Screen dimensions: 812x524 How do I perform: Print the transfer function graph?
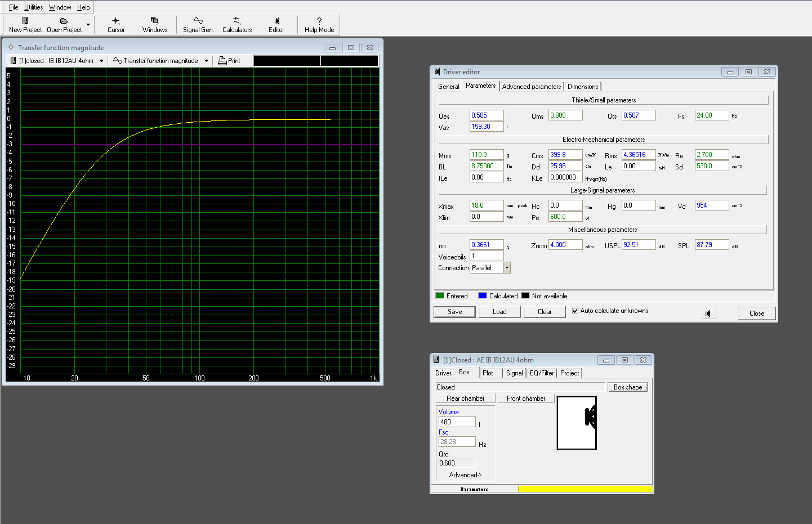[229, 61]
